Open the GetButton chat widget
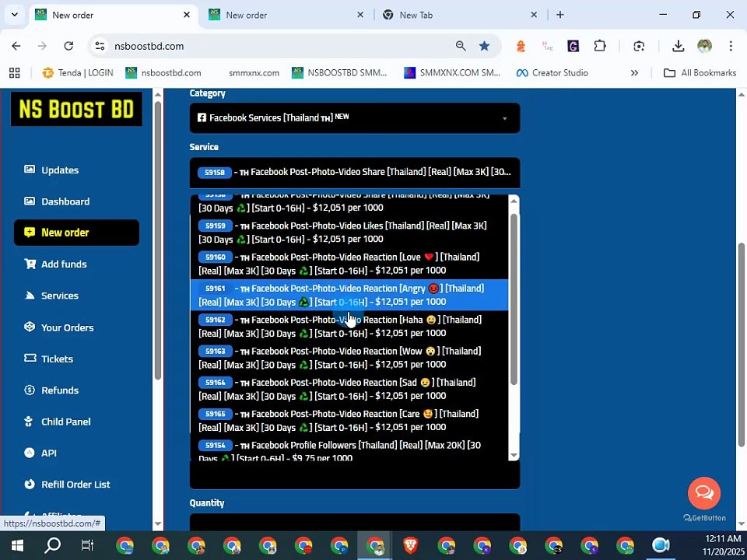The width and height of the screenshot is (747, 560). [704, 493]
